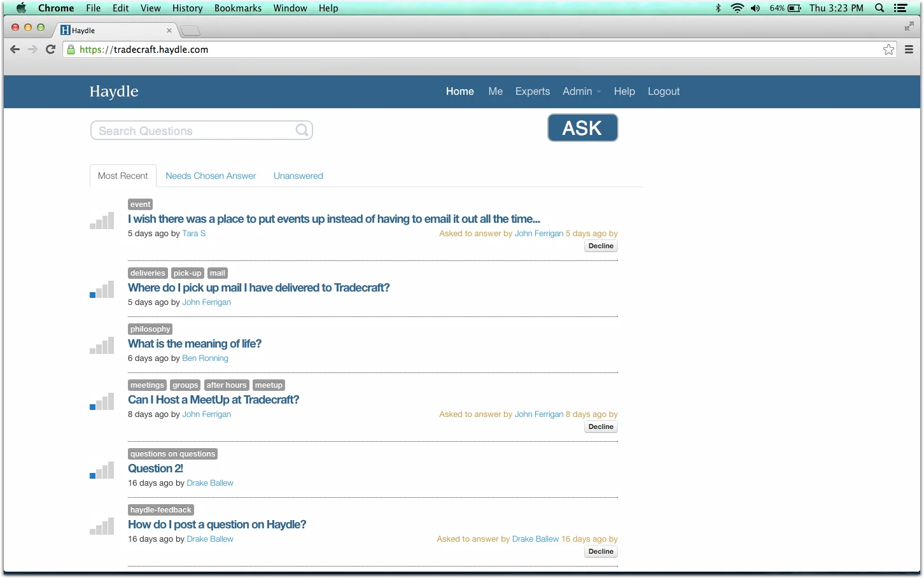This screenshot has height=578, width=924.
Task: Click the Haydle logo text
Action: (114, 92)
